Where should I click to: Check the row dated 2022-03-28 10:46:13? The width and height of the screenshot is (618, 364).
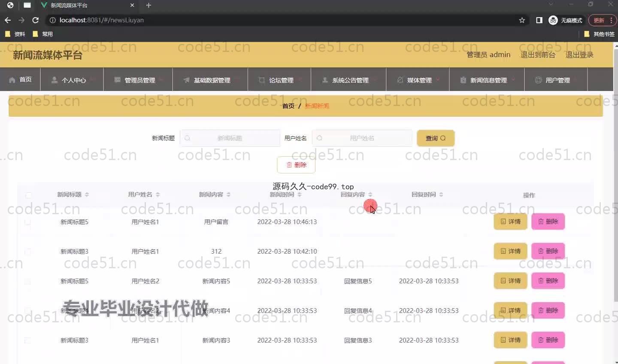tap(27, 222)
